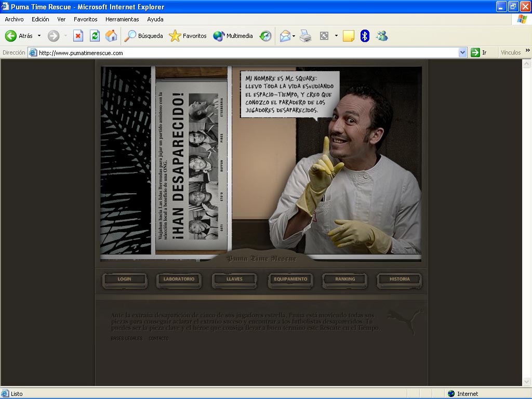Screen dimensions: 532x399
Task: Click the Mc Square speech bubble
Action: [290, 95]
